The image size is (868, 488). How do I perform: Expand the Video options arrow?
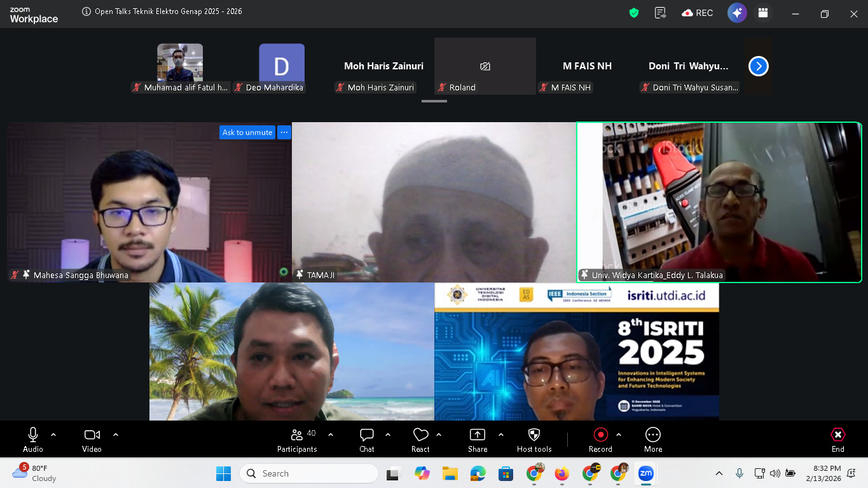(116, 435)
